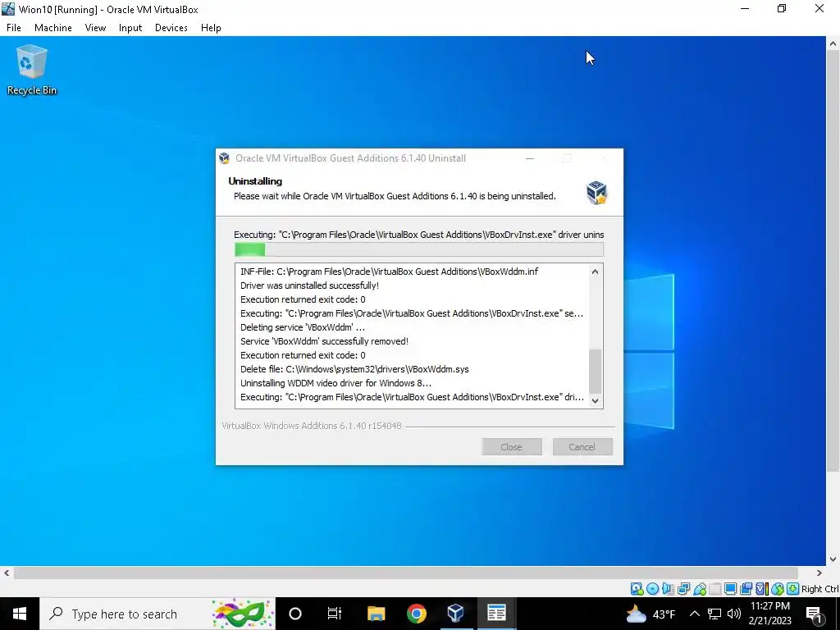840x630 pixels.
Task: Launch Google Chrome from the taskbar
Action: [416, 614]
